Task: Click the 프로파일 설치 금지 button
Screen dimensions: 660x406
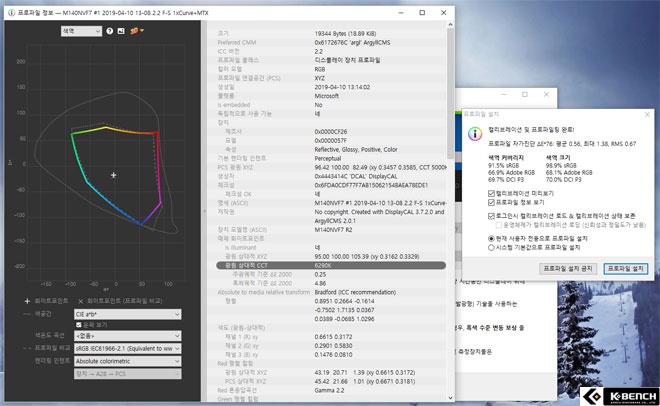Action: (x=568, y=268)
